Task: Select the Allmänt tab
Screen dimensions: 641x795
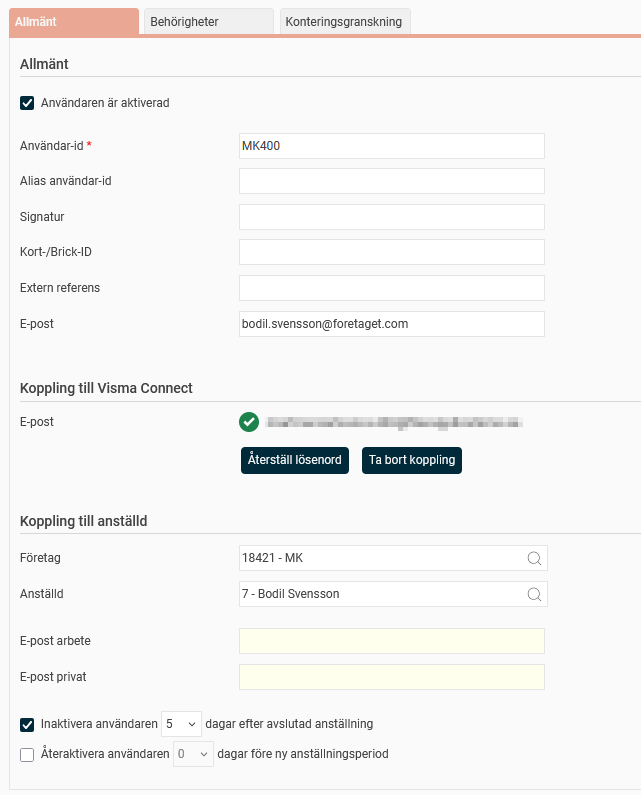Action: (72, 21)
